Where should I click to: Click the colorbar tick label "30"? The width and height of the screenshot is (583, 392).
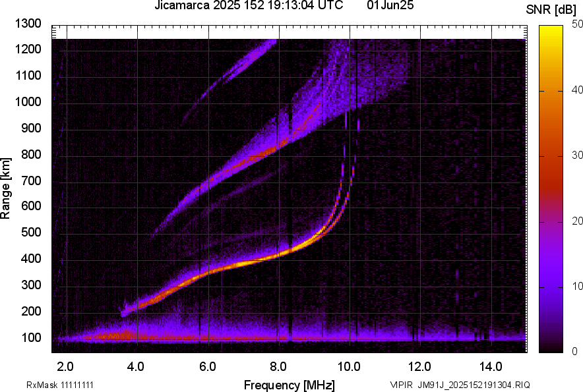click(578, 155)
